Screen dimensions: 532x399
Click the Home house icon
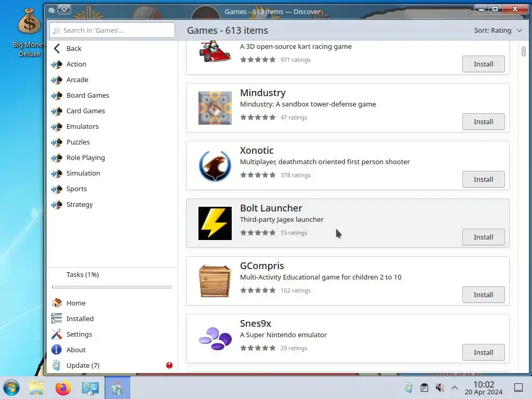(57, 303)
